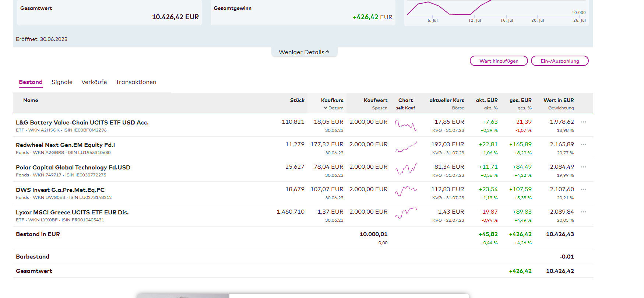Switch to the Verkäufe tab
644x298 pixels.
(94, 82)
